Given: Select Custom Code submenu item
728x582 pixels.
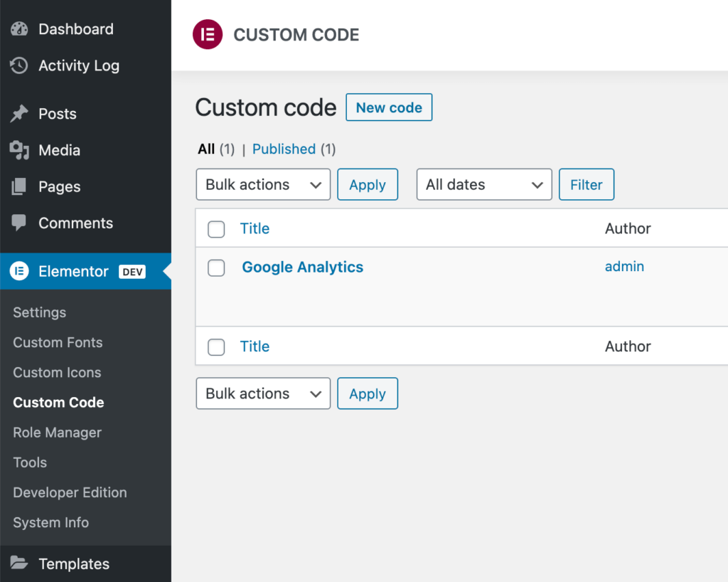Looking at the screenshot, I should pyautogui.click(x=58, y=402).
